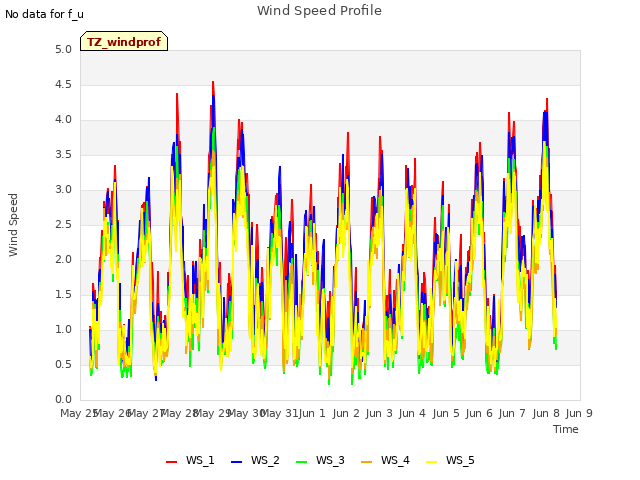Click the highest red peak near May 29

pyautogui.click(x=213, y=82)
